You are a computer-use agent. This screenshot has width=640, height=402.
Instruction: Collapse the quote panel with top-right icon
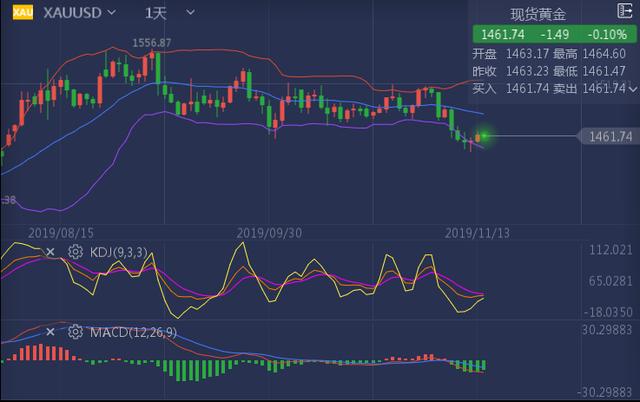tap(624, 11)
